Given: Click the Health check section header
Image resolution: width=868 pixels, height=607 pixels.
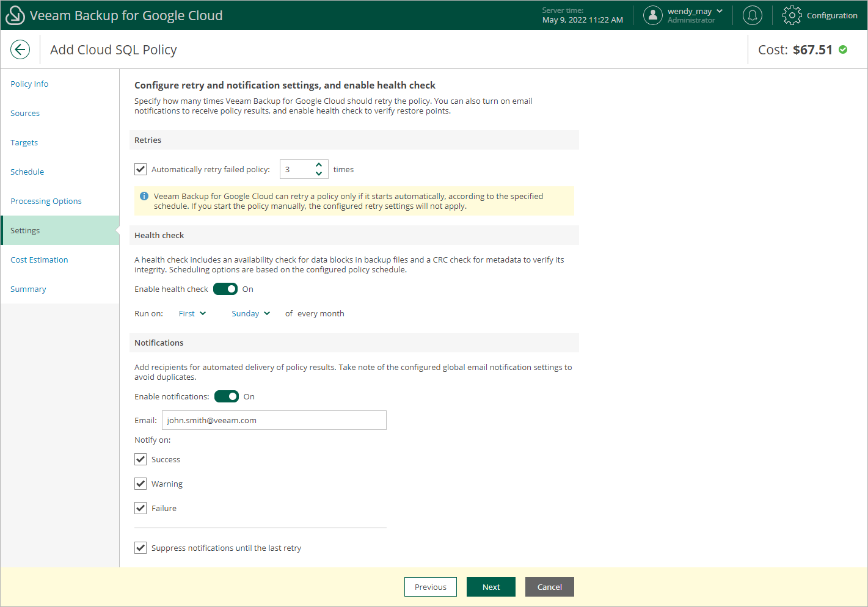Looking at the screenshot, I should coord(354,235).
